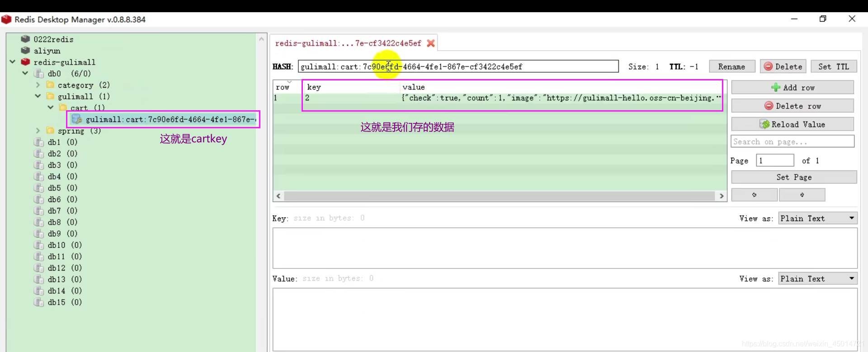The image size is (868, 352).
Task: Click the Delete key button
Action: (x=783, y=66)
